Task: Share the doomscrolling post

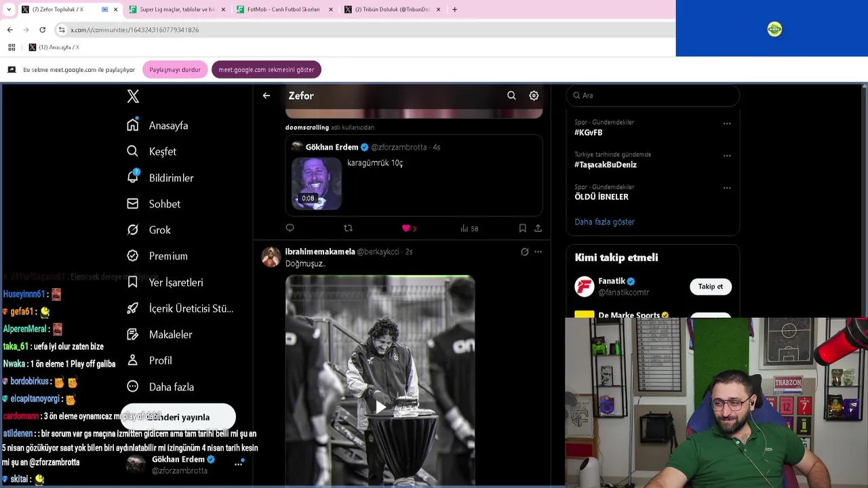Action: click(538, 228)
